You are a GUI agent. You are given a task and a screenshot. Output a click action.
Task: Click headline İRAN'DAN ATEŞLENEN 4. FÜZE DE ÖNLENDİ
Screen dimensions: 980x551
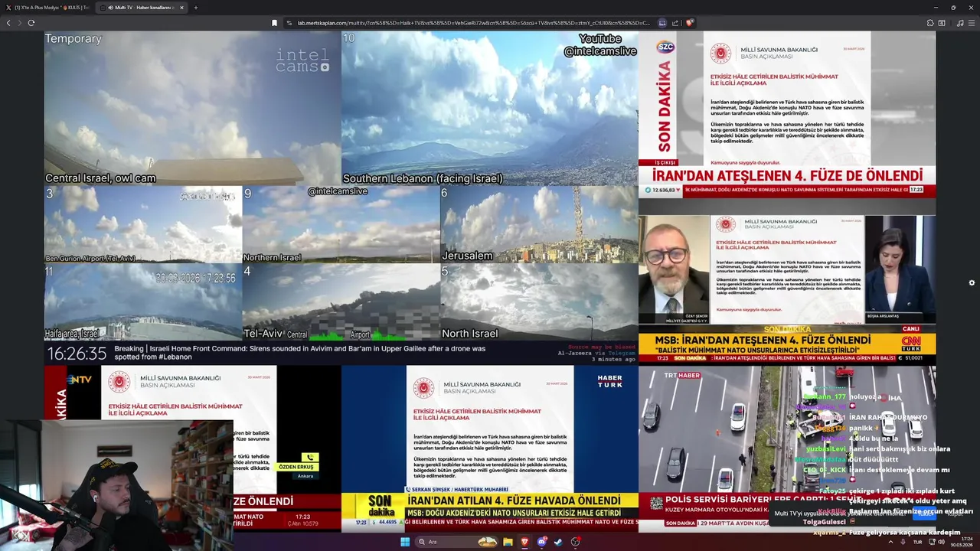click(788, 175)
